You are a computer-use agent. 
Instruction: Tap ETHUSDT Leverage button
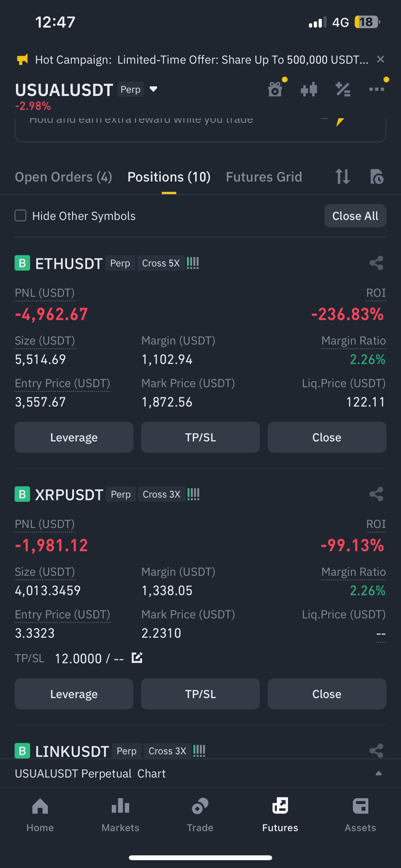(x=74, y=437)
